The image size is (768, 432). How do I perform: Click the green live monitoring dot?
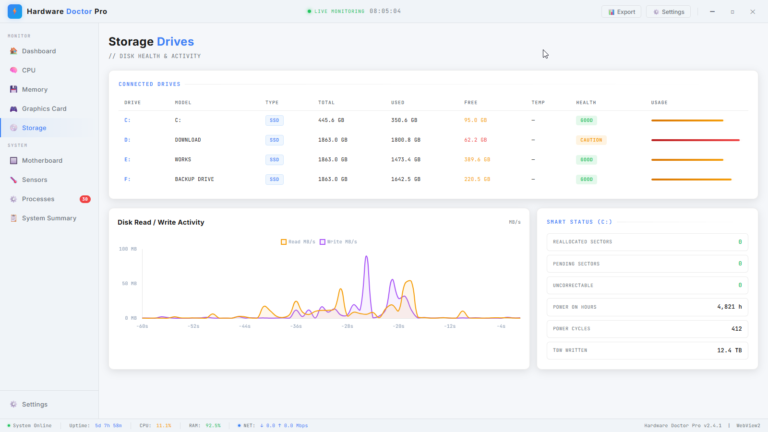pyautogui.click(x=309, y=11)
